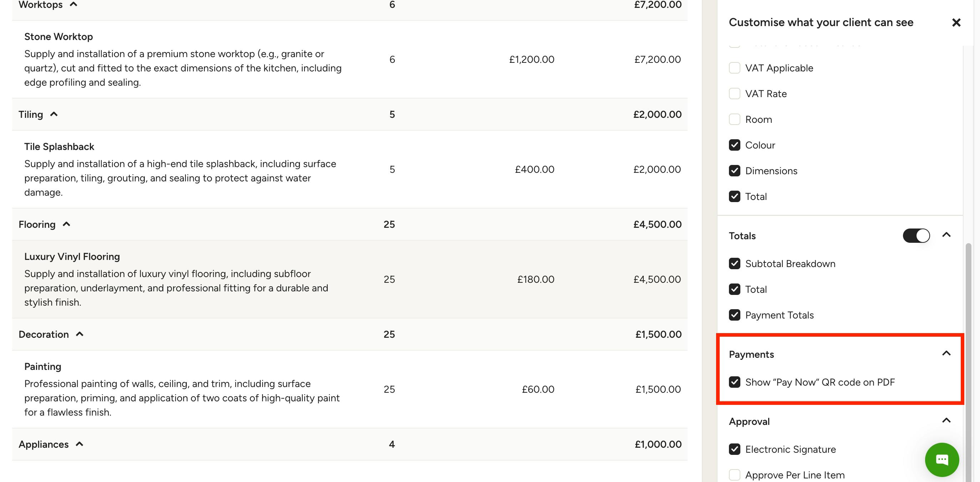980x482 pixels.
Task: Collapse the Payments settings section
Action: pyautogui.click(x=946, y=354)
